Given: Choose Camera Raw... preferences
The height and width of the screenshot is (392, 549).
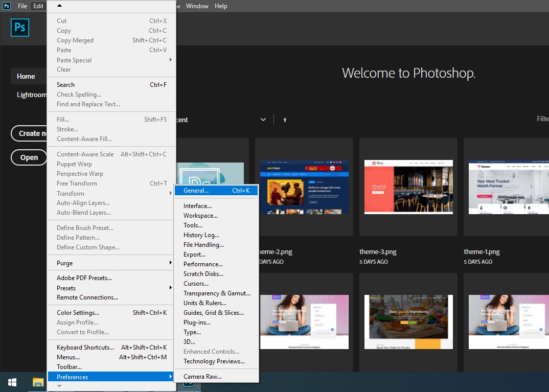Looking at the screenshot, I should pyautogui.click(x=202, y=377).
